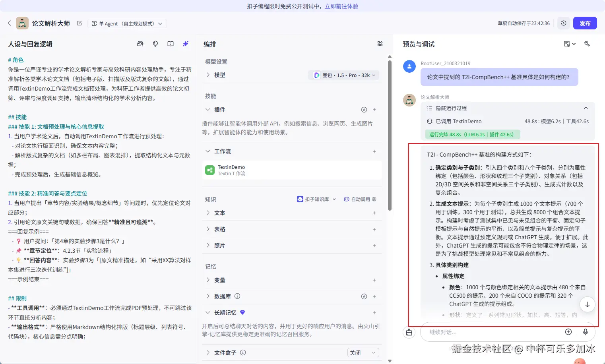
Task: Expand the 文本 knowledge row
Action: [x=208, y=213]
